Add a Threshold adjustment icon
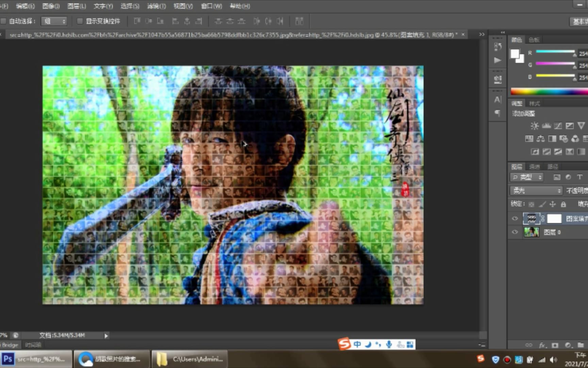The height and width of the screenshot is (368, 588). click(x=558, y=152)
